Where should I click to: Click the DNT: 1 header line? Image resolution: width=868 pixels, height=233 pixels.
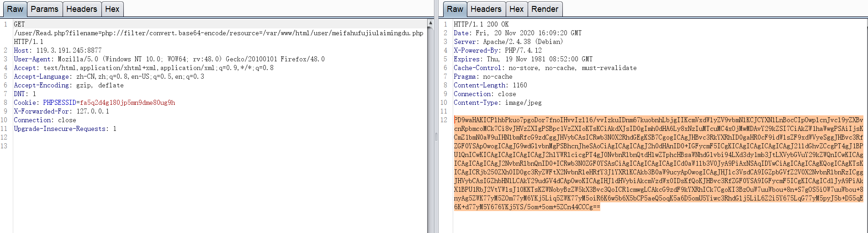pos(25,94)
